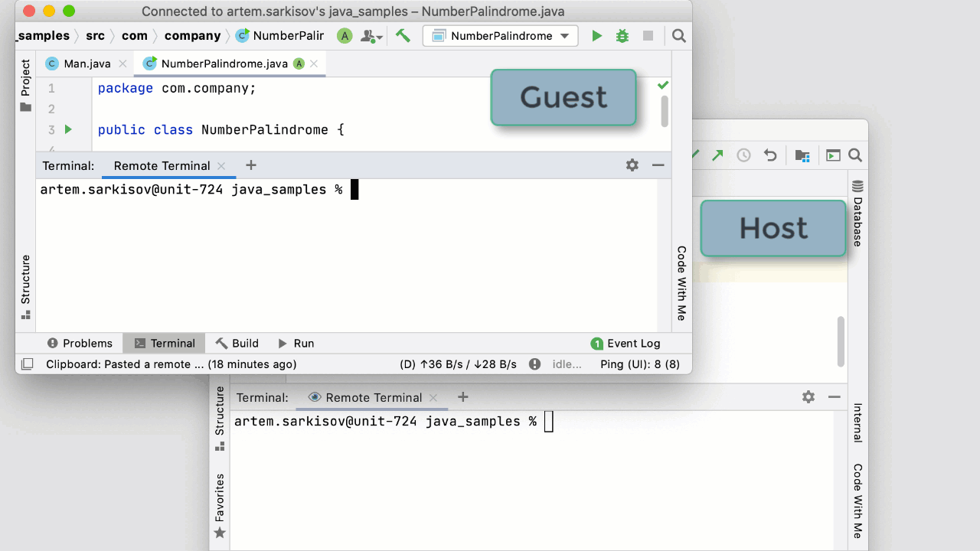Open the Code With Me users dropdown

(x=372, y=36)
